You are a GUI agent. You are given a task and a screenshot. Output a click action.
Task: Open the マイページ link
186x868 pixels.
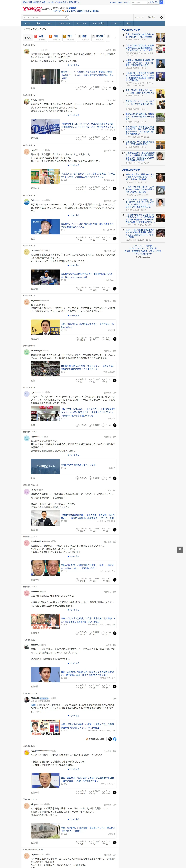click(x=139, y=18)
